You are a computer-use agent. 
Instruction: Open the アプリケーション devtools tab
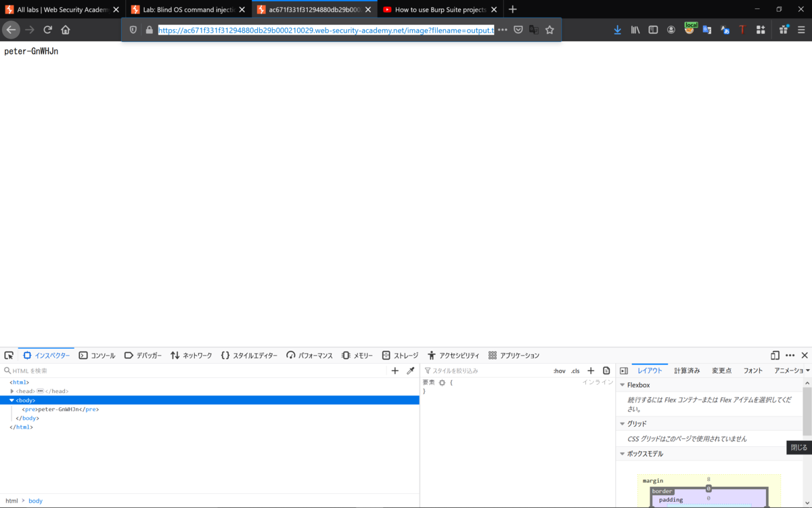pos(514,356)
